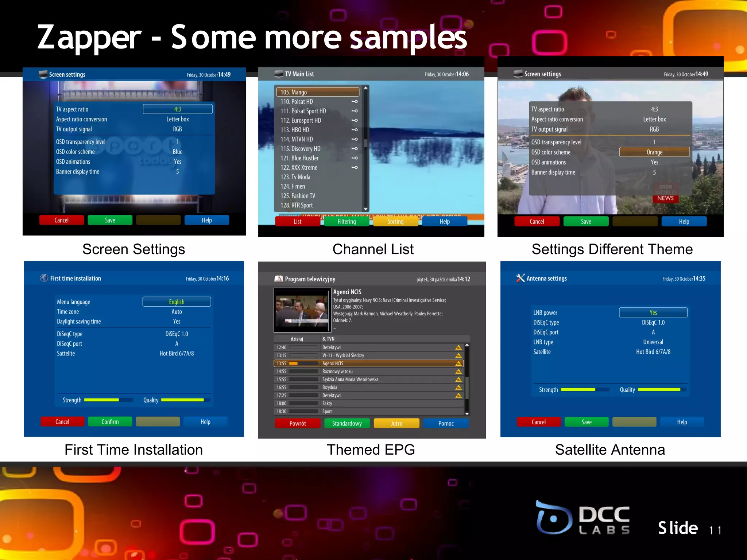747x560 pixels.
Task: Click Pomoc in the EPG
Action: pos(446,423)
